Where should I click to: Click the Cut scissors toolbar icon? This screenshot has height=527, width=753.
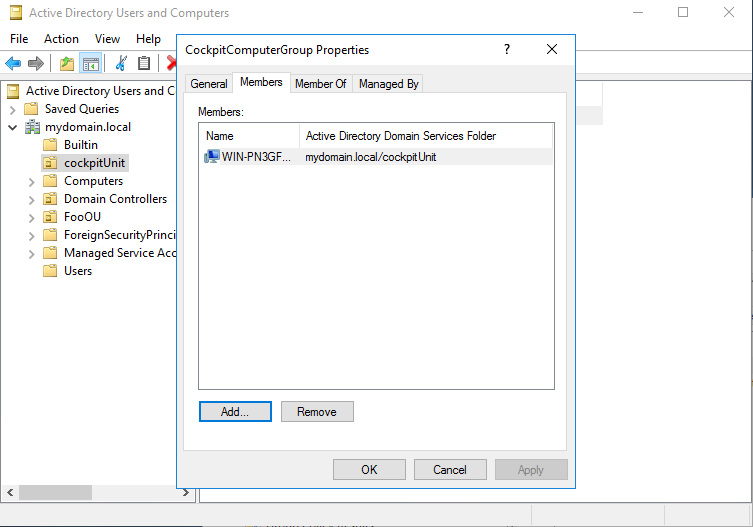click(121, 63)
